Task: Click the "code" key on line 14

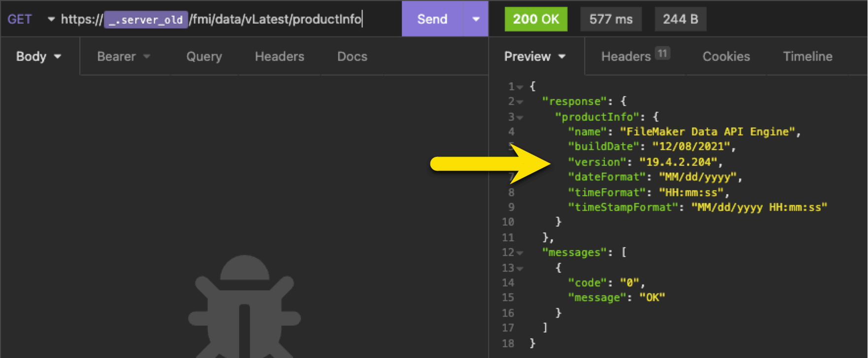Action: click(587, 283)
